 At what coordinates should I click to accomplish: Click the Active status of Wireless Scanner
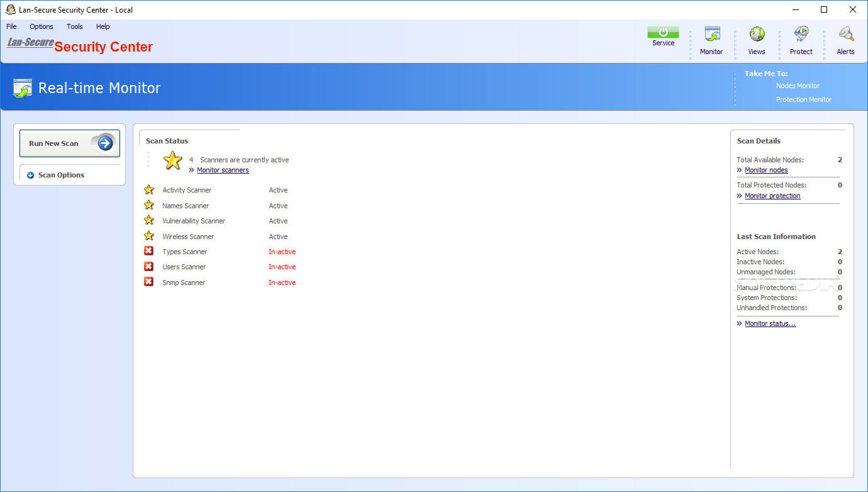tap(278, 237)
